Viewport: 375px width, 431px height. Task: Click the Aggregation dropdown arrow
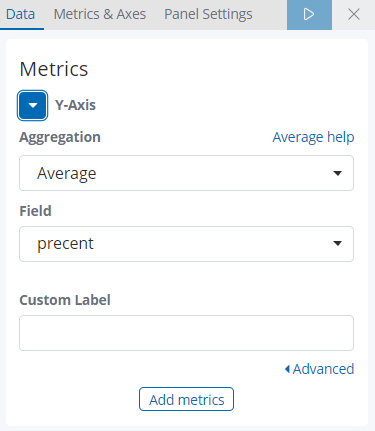pyautogui.click(x=337, y=173)
